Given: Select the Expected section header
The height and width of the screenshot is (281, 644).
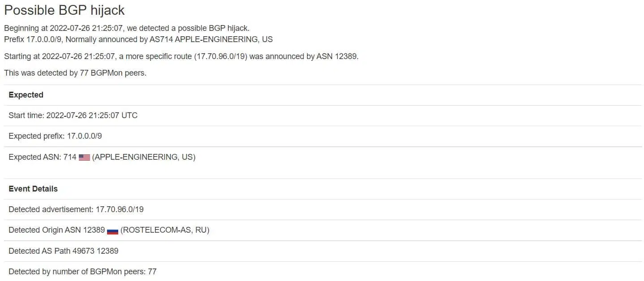Looking at the screenshot, I should click(x=26, y=95).
